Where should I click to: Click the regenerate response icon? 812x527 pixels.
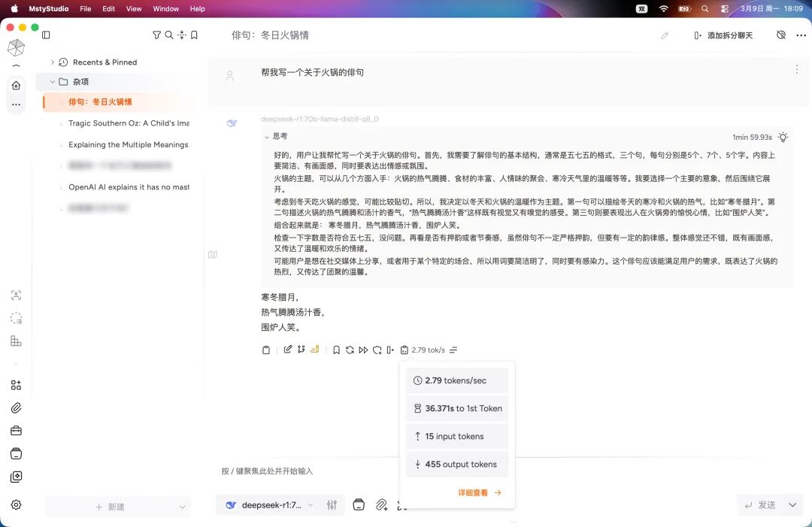[x=350, y=350]
